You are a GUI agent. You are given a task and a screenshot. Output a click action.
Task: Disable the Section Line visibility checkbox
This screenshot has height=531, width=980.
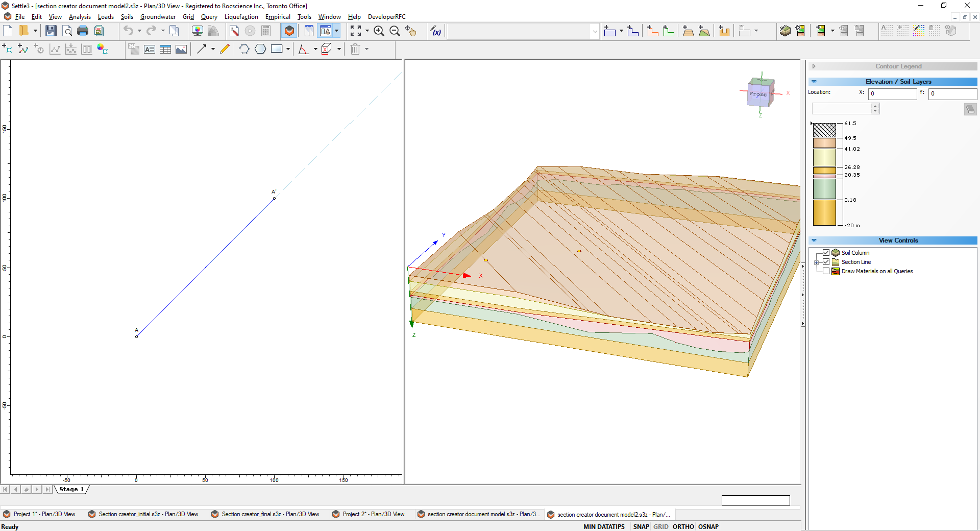click(826, 262)
